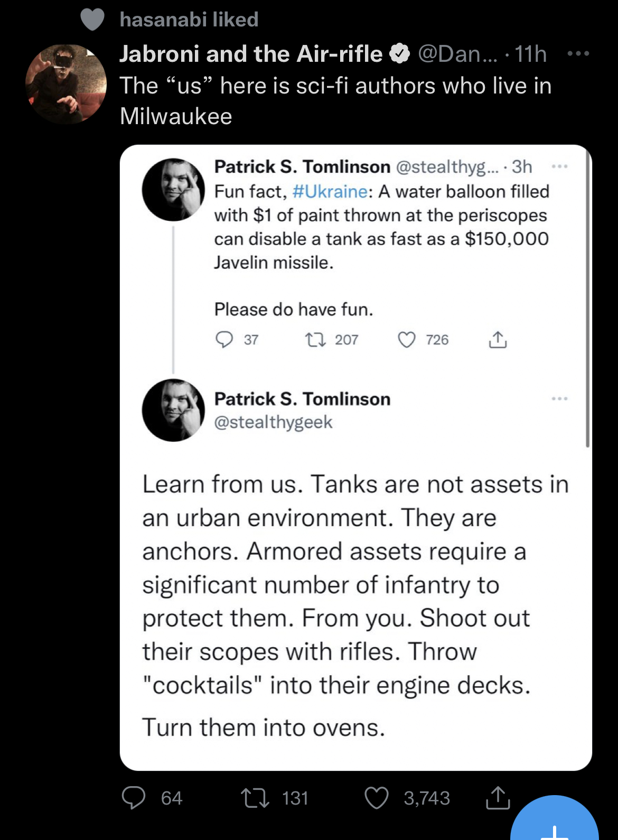The image size is (618, 840).
Task: View Jabroni and the Air-rifle profile photo
Action: click(65, 84)
